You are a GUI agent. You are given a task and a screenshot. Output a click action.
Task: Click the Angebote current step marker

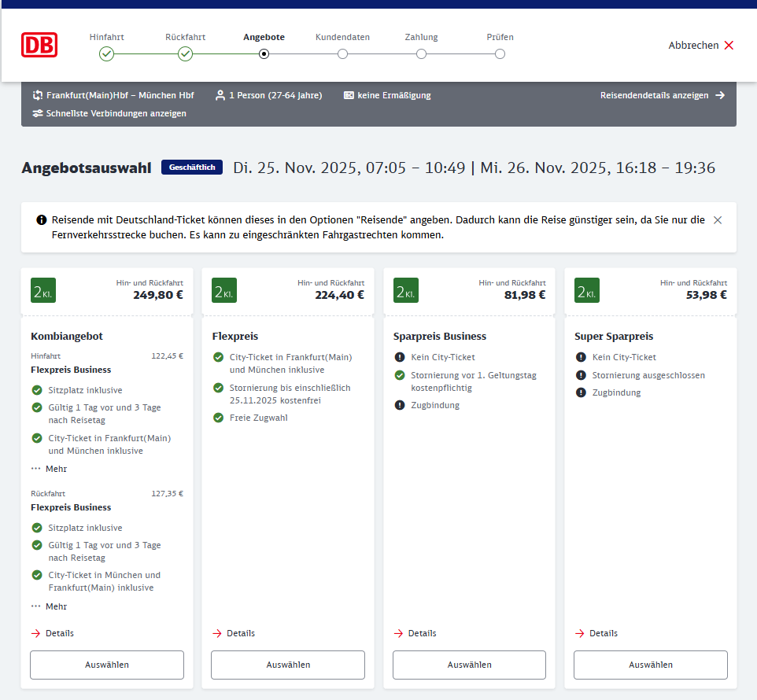click(264, 54)
